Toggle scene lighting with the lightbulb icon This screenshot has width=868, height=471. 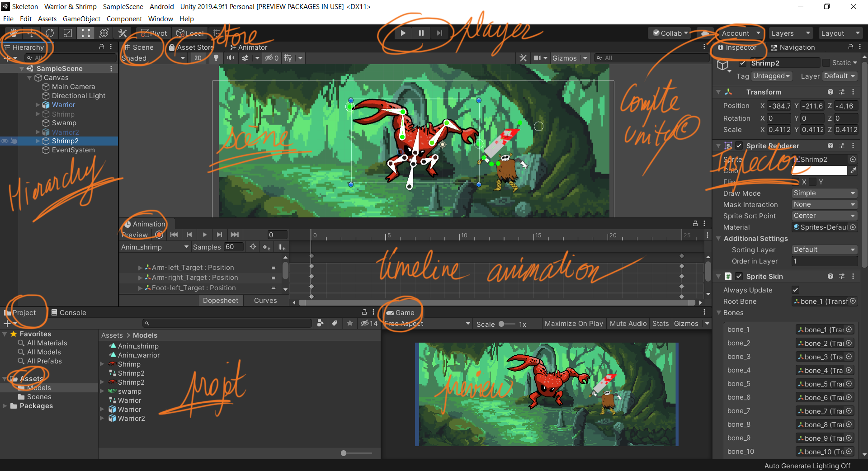(x=216, y=58)
